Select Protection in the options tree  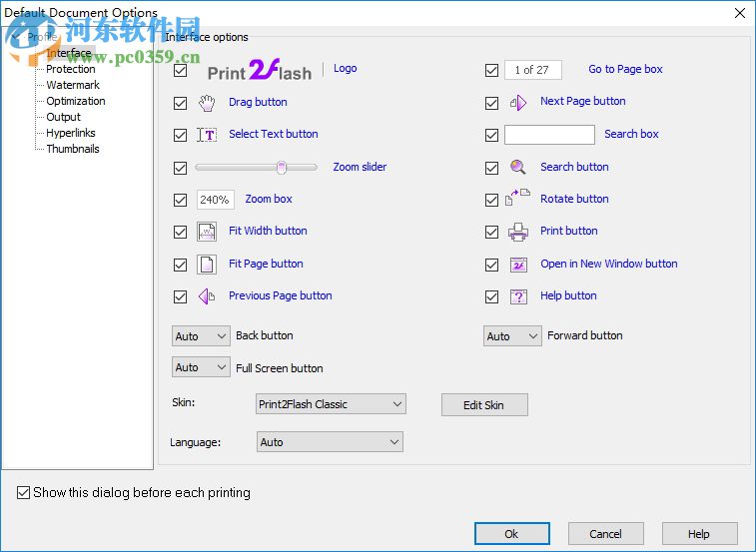coord(71,69)
